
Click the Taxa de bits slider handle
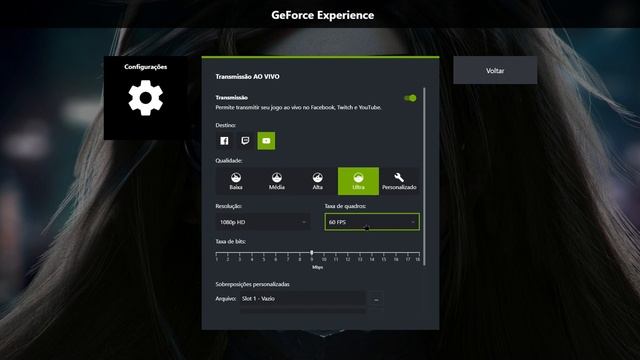point(311,253)
